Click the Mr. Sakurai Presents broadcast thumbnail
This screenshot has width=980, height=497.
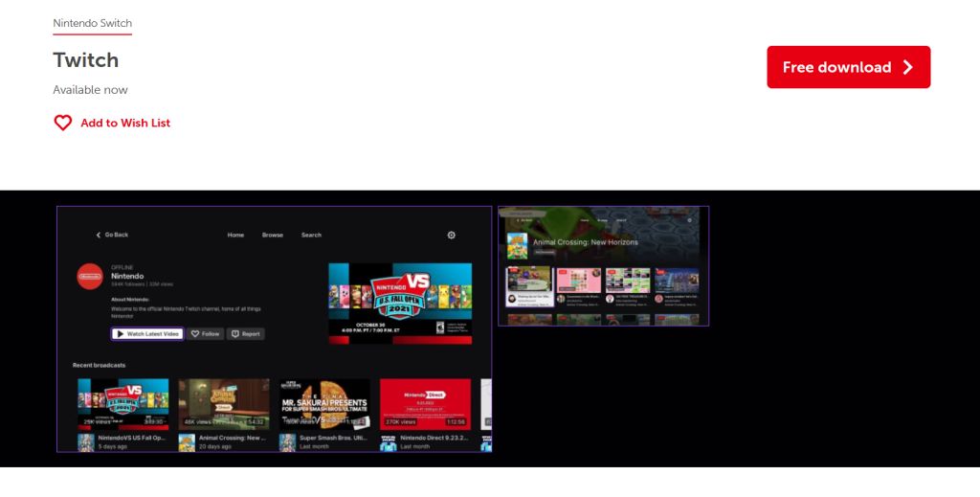click(x=324, y=403)
